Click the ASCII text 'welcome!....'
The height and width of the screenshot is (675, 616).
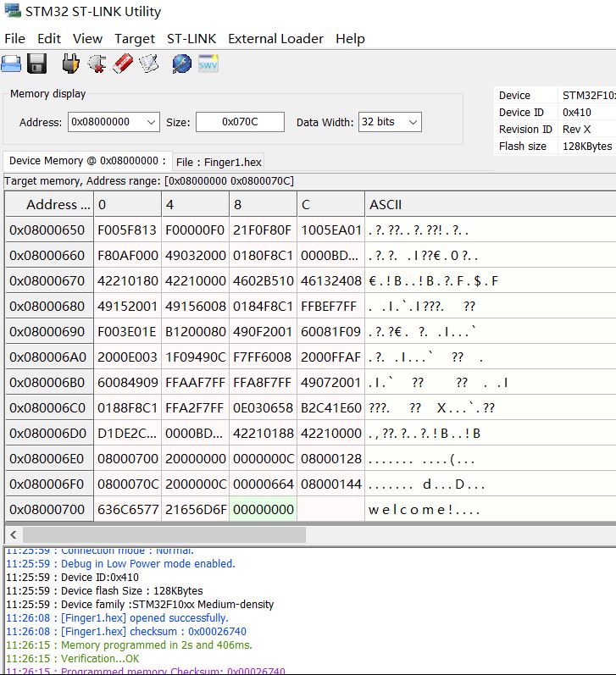coord(424,510)
